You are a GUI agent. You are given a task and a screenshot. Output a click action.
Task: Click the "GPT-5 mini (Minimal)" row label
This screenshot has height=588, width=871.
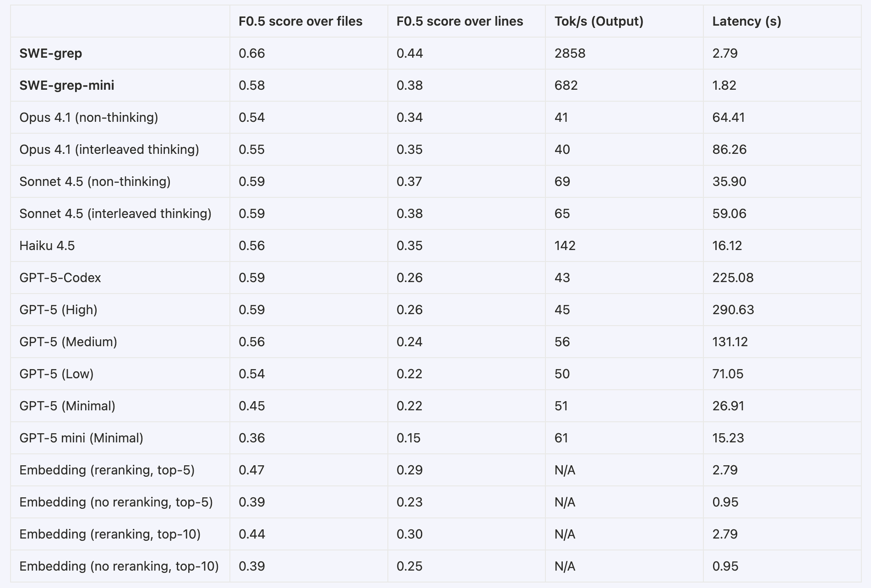82,438
